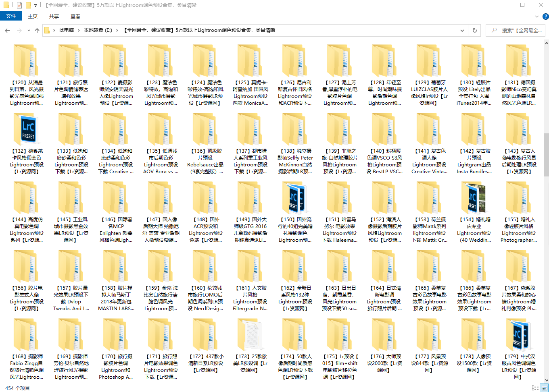Select folder 【123】魔法色彩特效
549x392 pixels.
(161, 75)
